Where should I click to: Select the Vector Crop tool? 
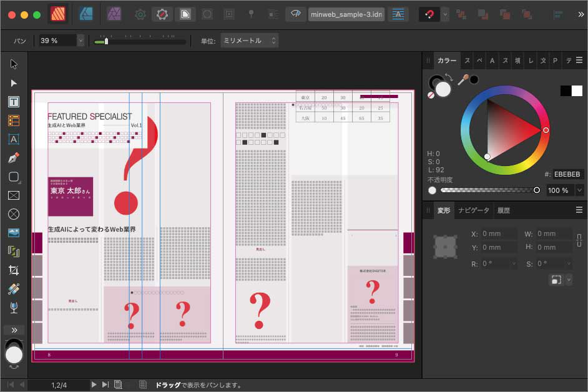tap(14, 271)
